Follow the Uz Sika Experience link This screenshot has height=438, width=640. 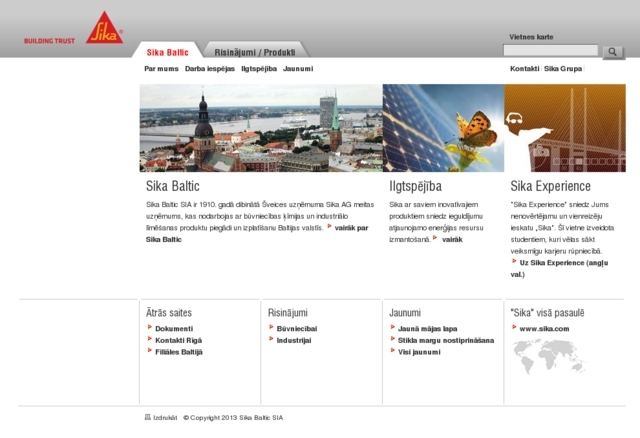(559, 268)
